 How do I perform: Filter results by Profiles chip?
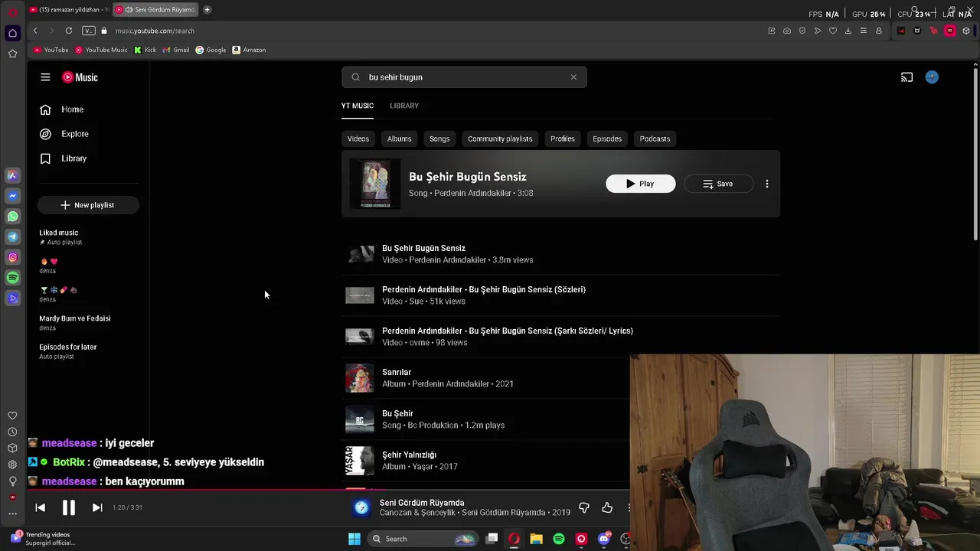562,139
